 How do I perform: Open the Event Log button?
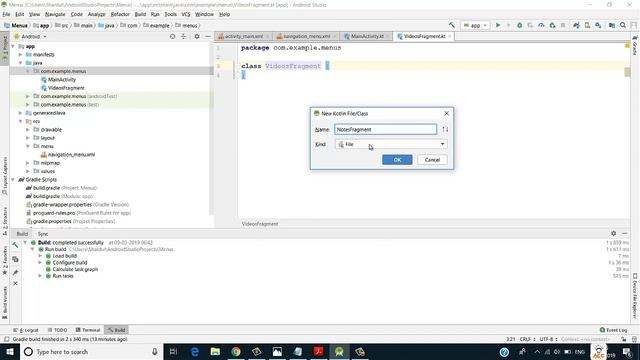click(613, 330)
